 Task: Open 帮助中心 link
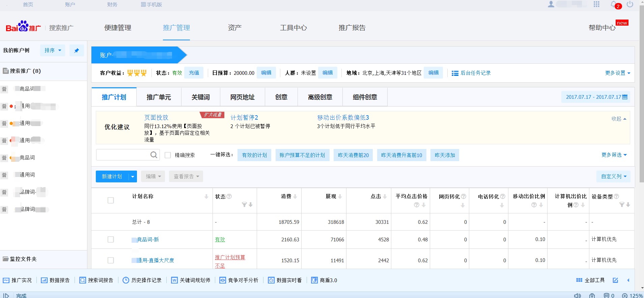tap(602, 28)
